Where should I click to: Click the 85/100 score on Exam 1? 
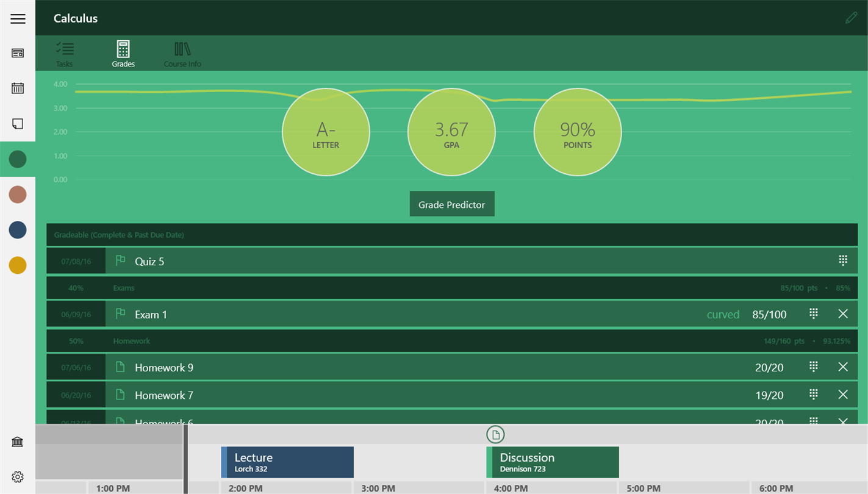pos(769,315)
